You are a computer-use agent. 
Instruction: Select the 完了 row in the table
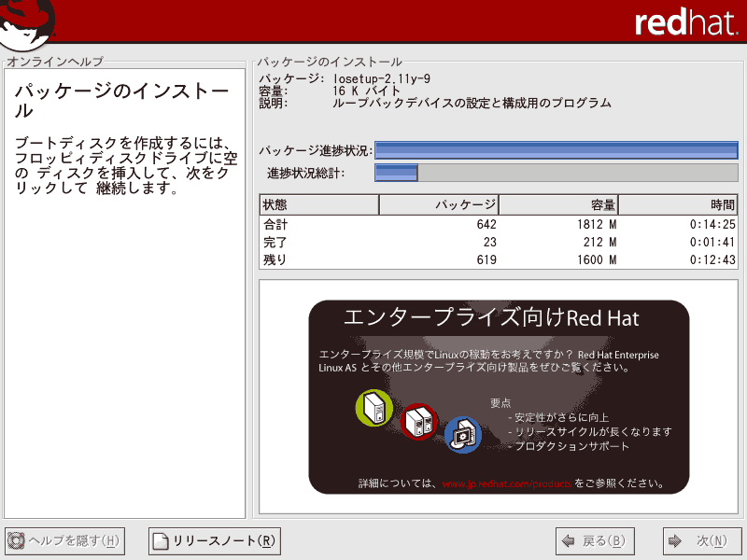point(499,243)
